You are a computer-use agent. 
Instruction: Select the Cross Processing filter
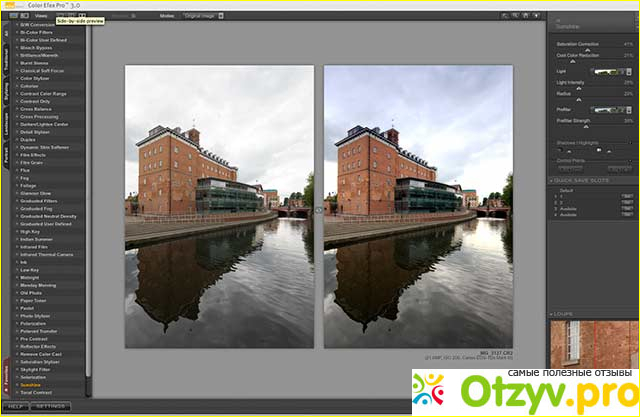[x=42, y=115]
